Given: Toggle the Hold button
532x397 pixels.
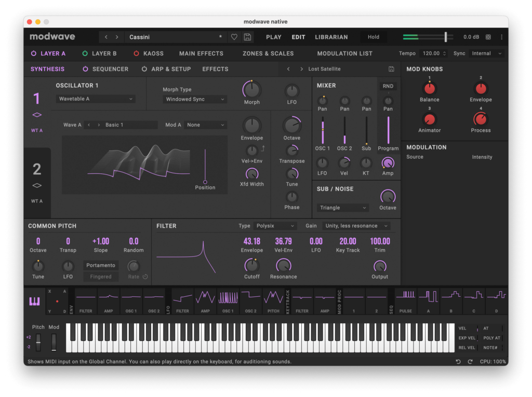Looking at the screenshot, I should 373,37.
